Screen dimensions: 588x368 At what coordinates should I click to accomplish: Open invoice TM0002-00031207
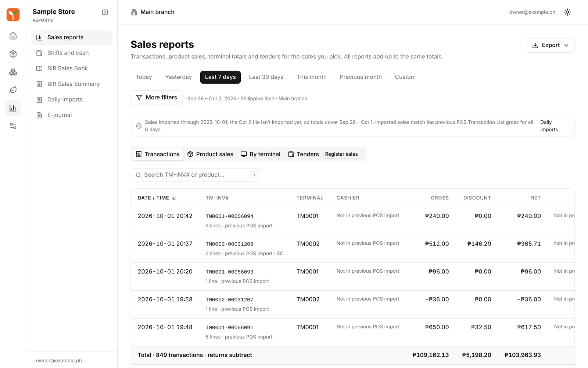[x=229, y=300]
